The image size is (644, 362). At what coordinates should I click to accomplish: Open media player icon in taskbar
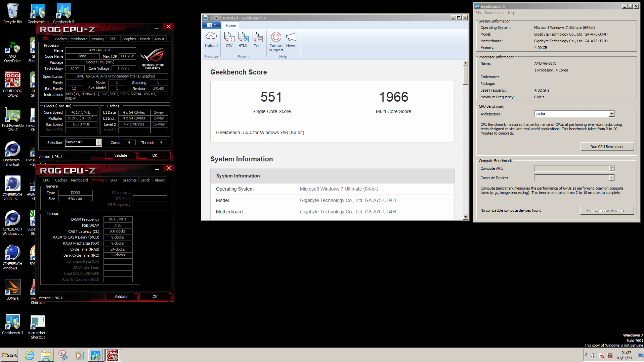pyautogui.click(x=79, y=355)
